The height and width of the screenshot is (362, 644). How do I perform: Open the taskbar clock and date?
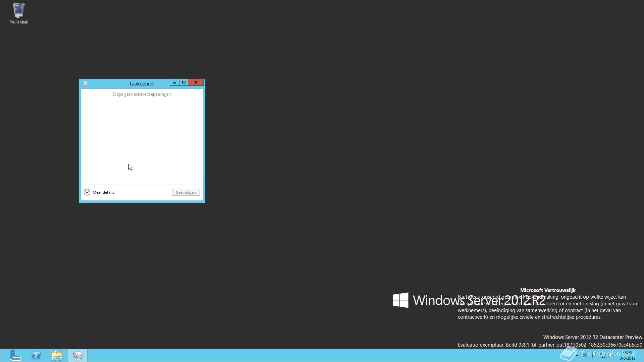click(627, 356)
